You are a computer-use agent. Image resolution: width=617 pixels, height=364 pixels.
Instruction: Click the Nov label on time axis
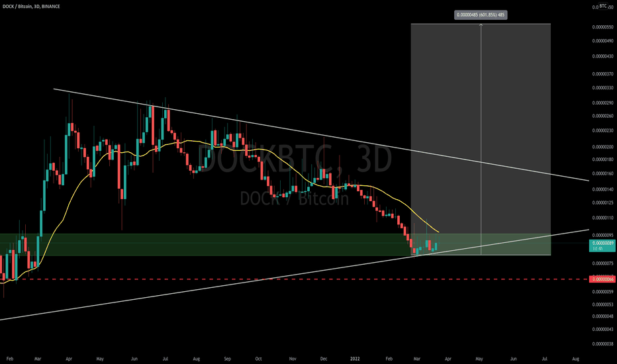click(293, 359)
